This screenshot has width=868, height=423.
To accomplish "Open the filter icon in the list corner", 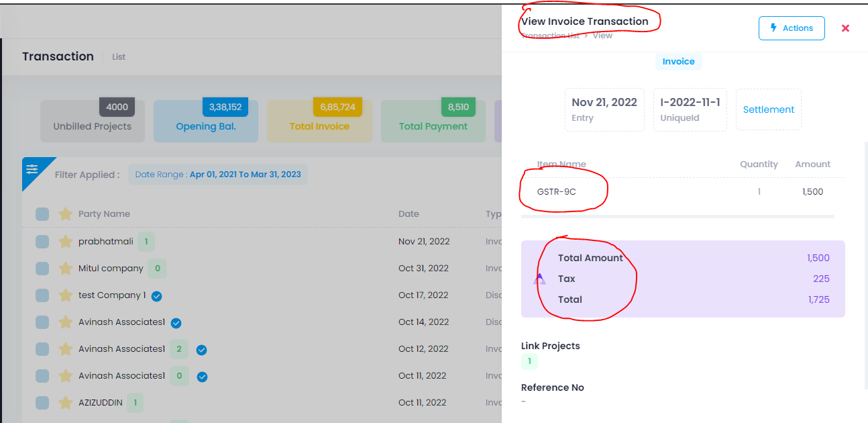I will click(x=32, y=169).
